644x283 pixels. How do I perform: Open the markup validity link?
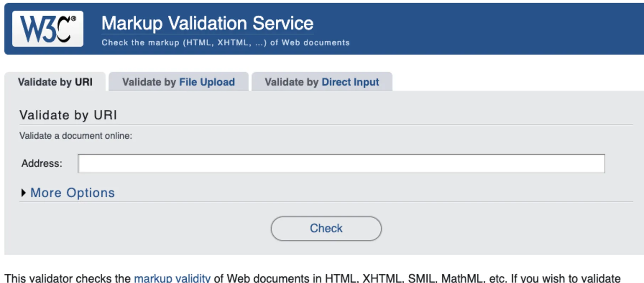(172, 278)
